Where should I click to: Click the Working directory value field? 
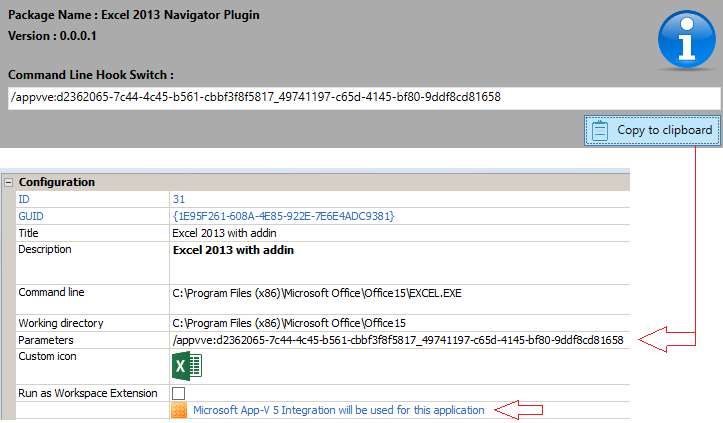[x=289, y=324]
